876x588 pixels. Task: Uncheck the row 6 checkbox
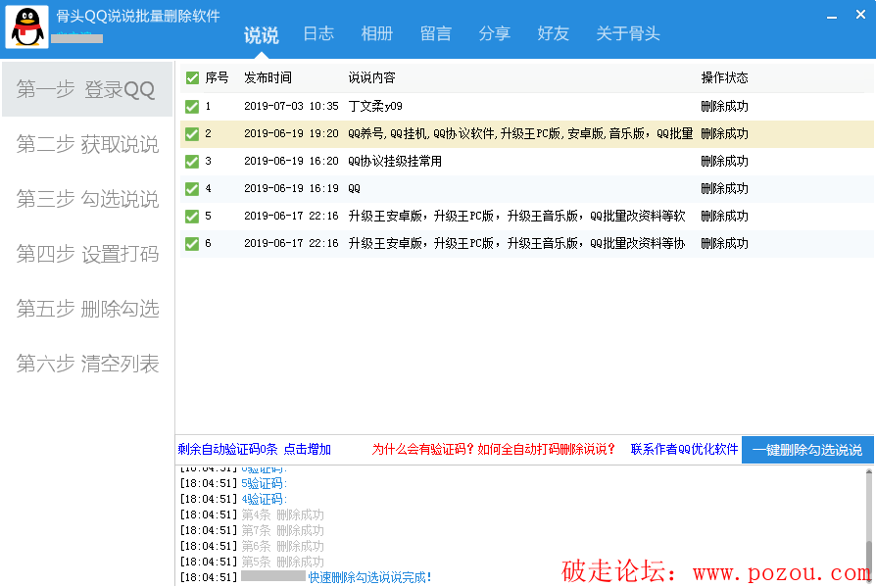pyautogui.click(x=192, y=243)
